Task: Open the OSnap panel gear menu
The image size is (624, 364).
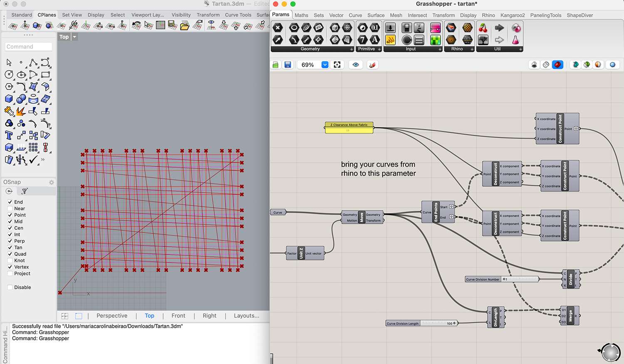Action: click(52, 182)
